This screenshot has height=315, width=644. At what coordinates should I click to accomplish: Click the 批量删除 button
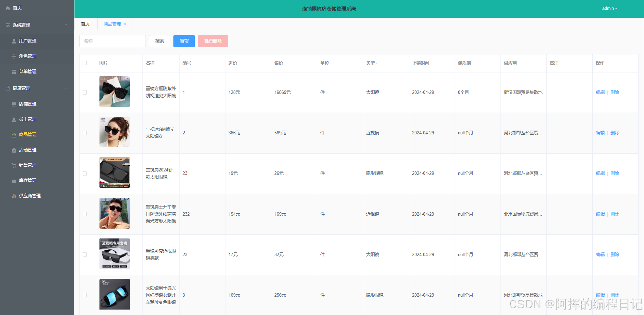[213, 41]
